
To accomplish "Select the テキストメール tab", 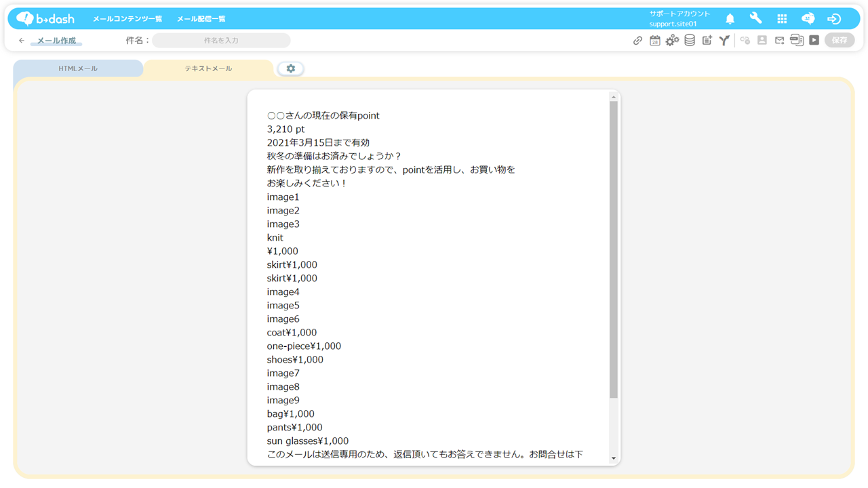I will [208, 68].
